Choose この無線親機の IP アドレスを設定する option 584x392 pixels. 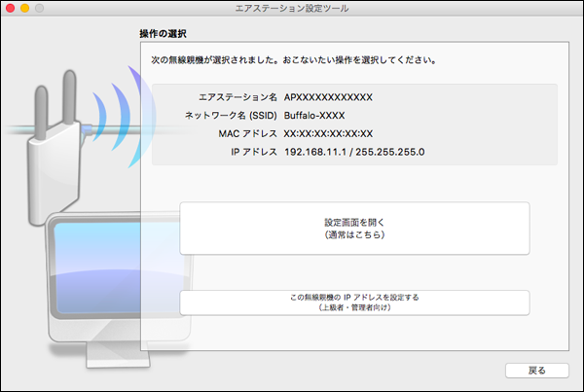pyautogui.click(x=354, y=303)
